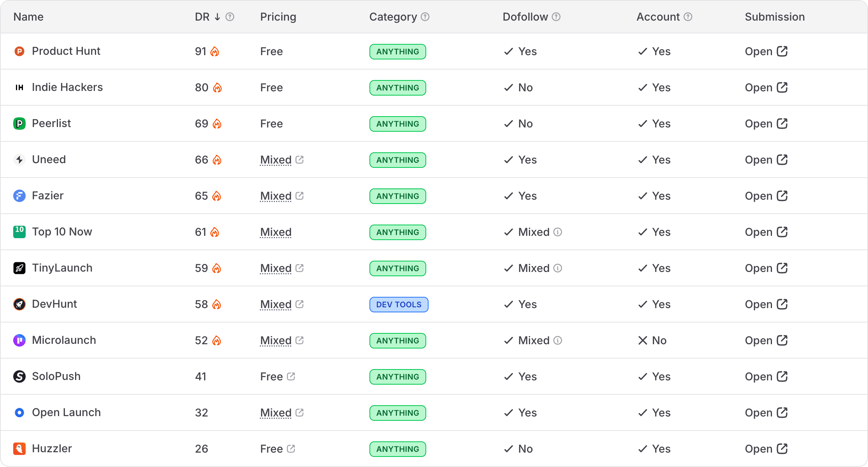Viewport: 868px width, 467px height.
Task: Open Uneed submission page
Action: coord(766,160)
